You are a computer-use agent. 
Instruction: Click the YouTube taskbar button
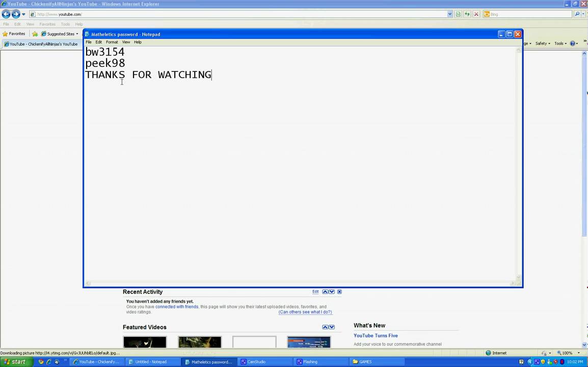[96, 362]
